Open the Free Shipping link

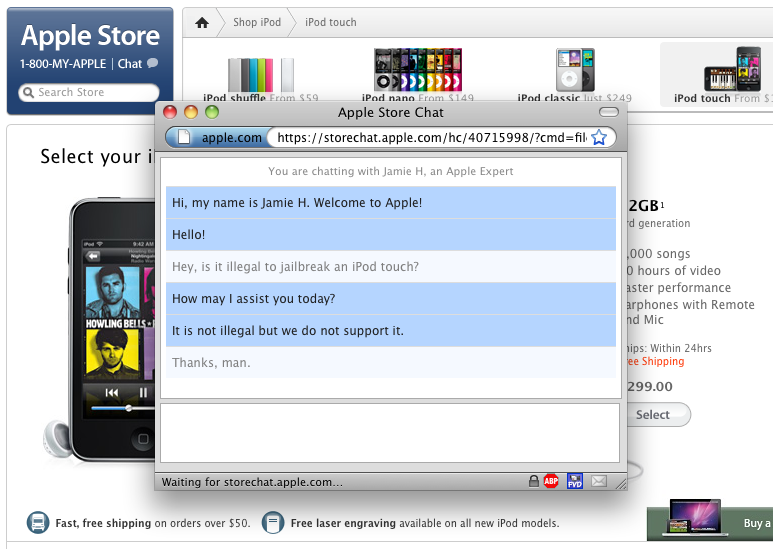point(656,361)
